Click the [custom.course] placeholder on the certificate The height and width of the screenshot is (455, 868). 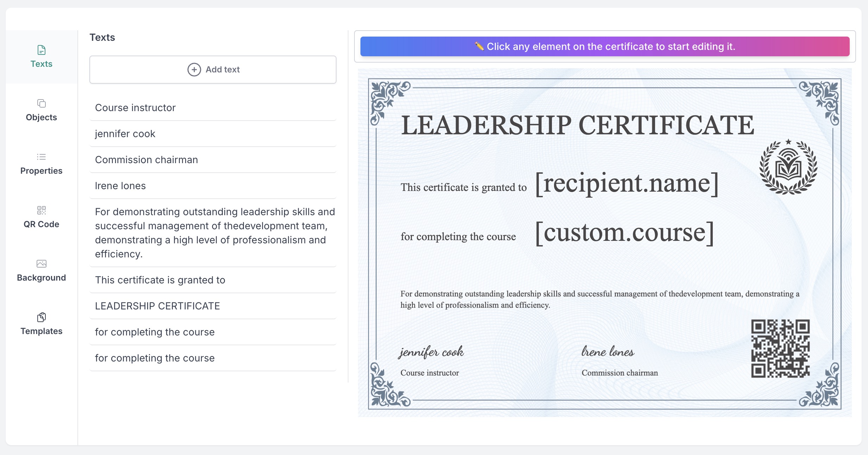click(624, 233)
